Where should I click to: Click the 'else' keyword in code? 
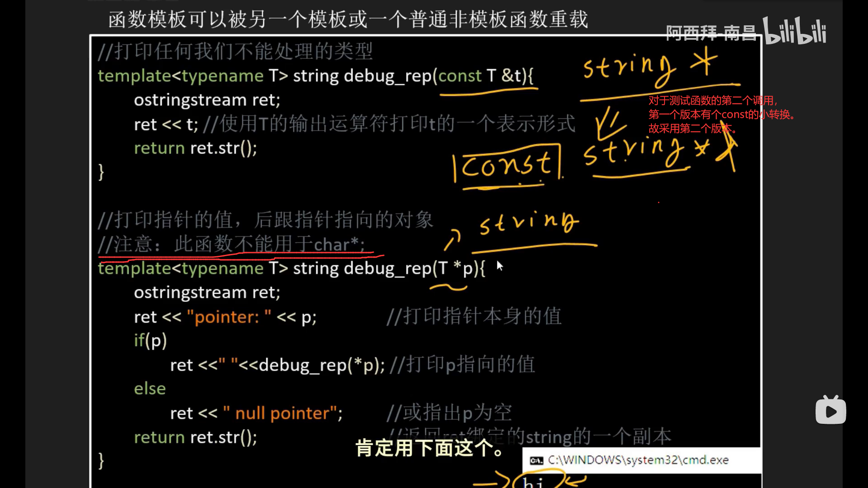coord(150,389)
